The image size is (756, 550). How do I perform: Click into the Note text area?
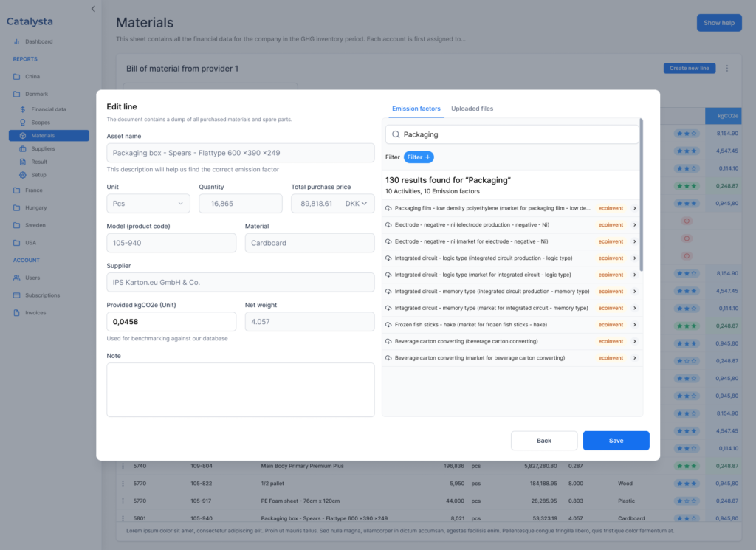pyautogui.click(x=240, y=389)
